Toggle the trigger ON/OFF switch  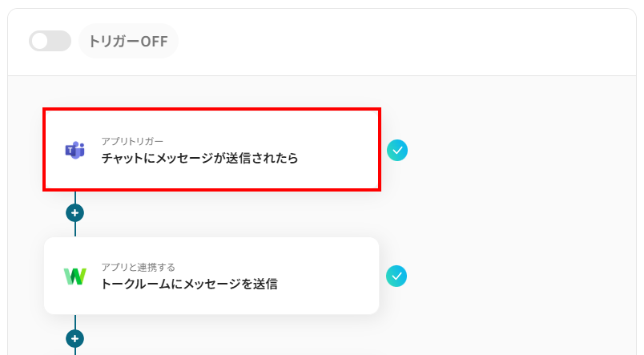[x=50, y=41]
